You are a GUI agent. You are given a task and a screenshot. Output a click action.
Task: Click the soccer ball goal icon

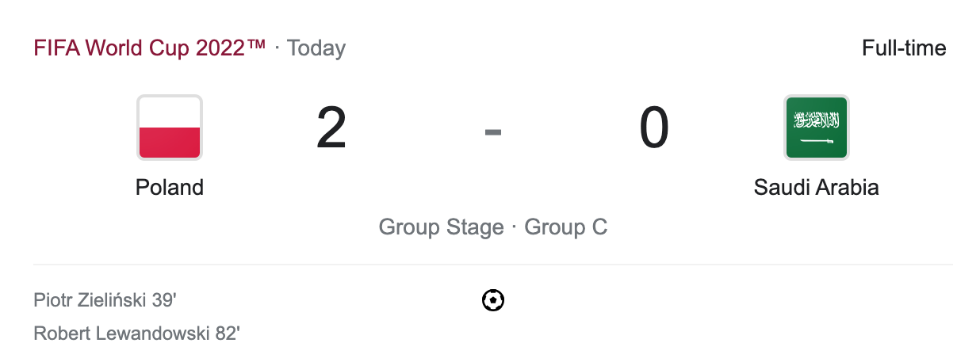click(493, 300)
